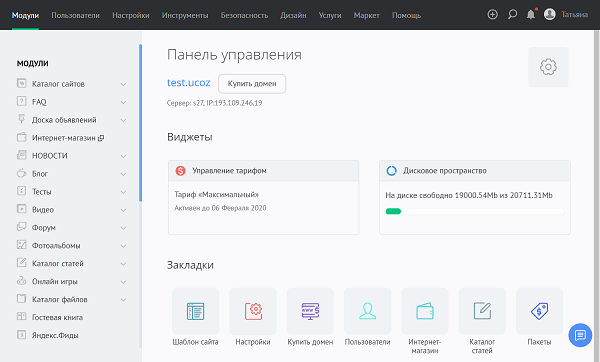Click the user avatar icon
600x362 pixels.
(x=549, y=15)
